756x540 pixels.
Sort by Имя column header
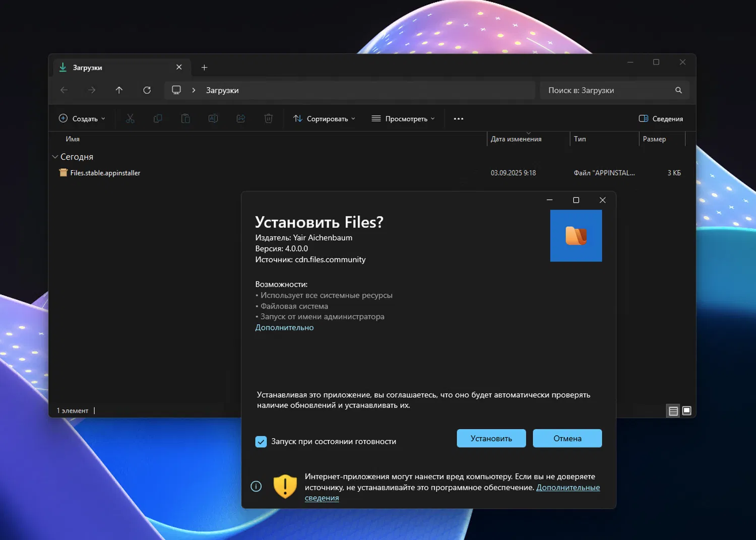pos(73,139)
